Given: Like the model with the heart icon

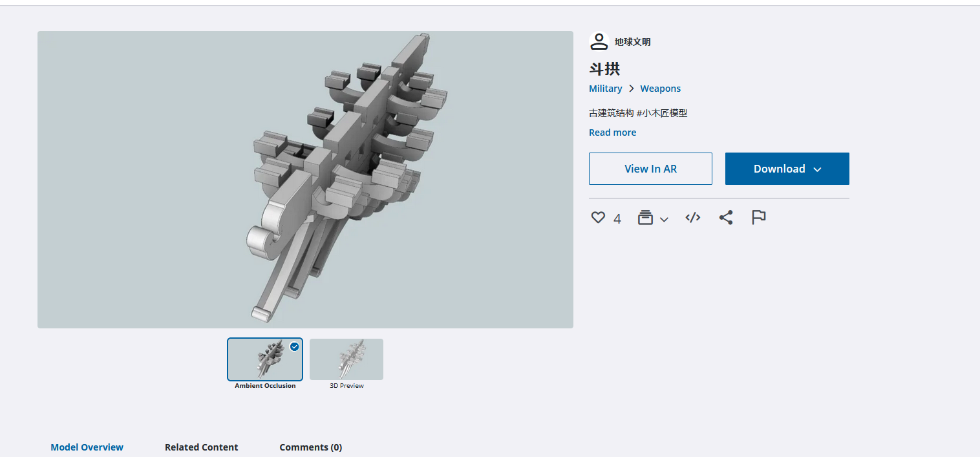Looking at the screenshot, I should (598, 218).
